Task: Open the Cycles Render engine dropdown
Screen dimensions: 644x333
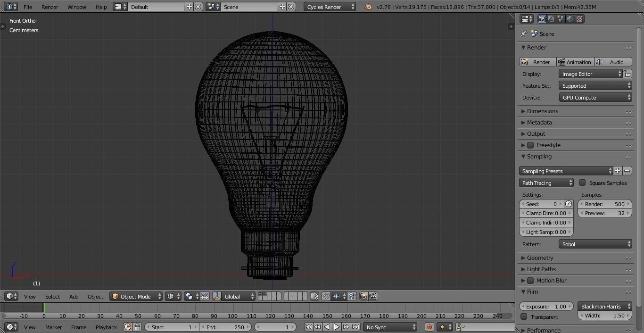Action: [x=330, y=7]
